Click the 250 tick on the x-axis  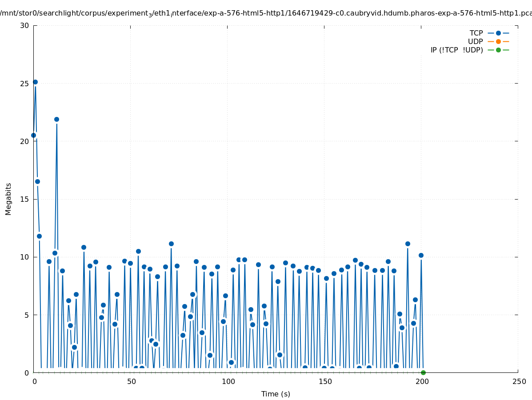(x=518, y=381)
